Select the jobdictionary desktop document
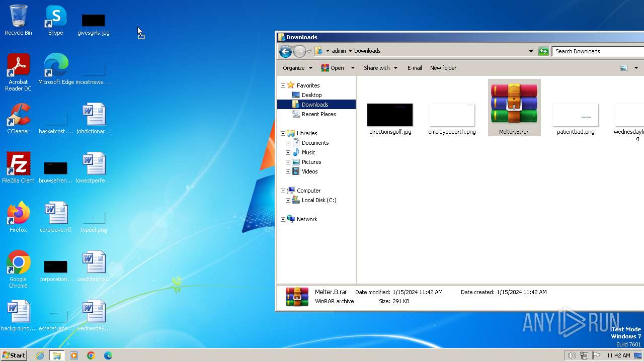 pos(94,119)
